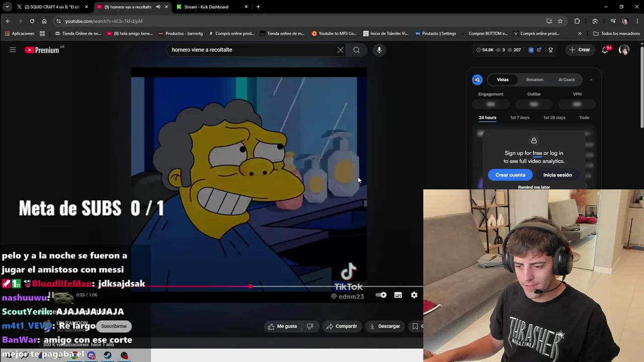Viewport: 644px width, 362px height.
Task: Open the YouTube hamburger guide menu
Action: (13, 50)
